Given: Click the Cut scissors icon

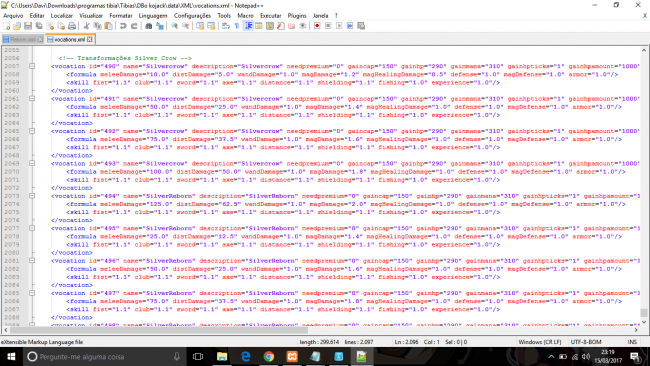Looking at the screenshot, I should pos(87,26).
